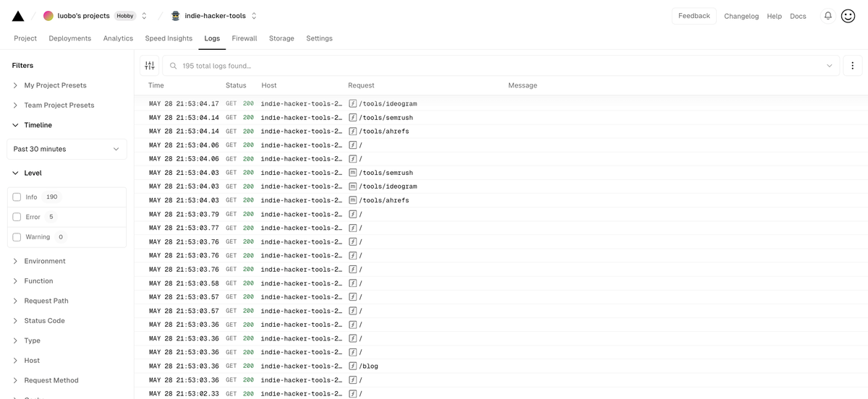Click the indie-hacker-tools project avatar
The image size is (868, 399).
pos(175,16)
